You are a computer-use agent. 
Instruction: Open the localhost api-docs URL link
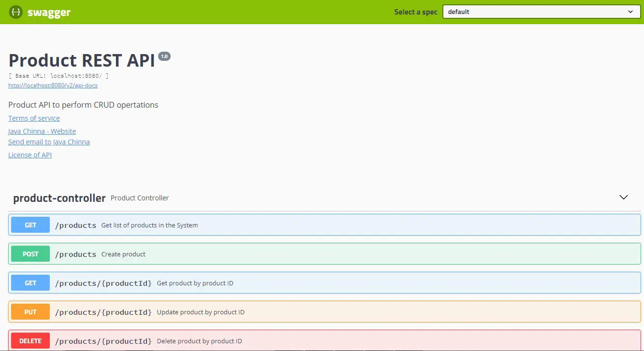(53, 85)
